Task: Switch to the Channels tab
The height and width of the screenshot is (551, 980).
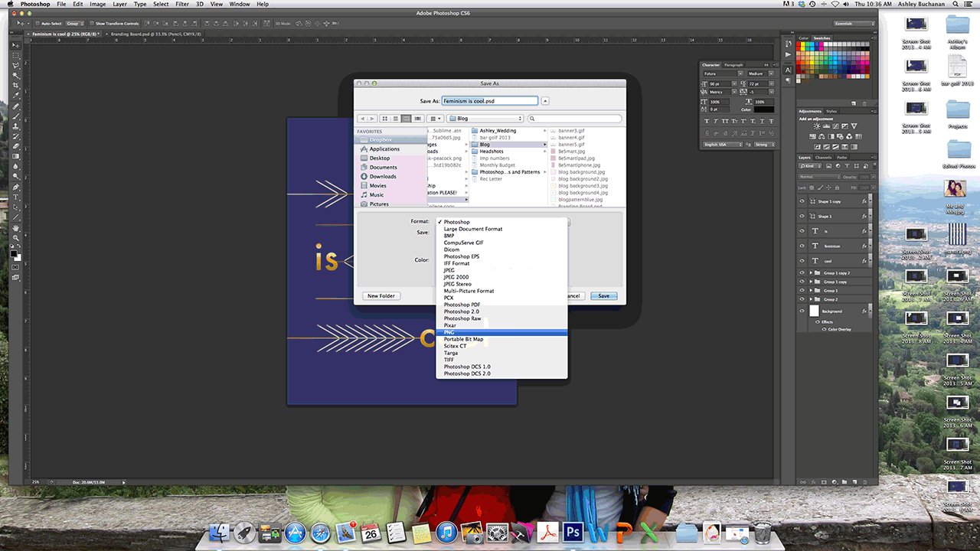Action: 823,158
